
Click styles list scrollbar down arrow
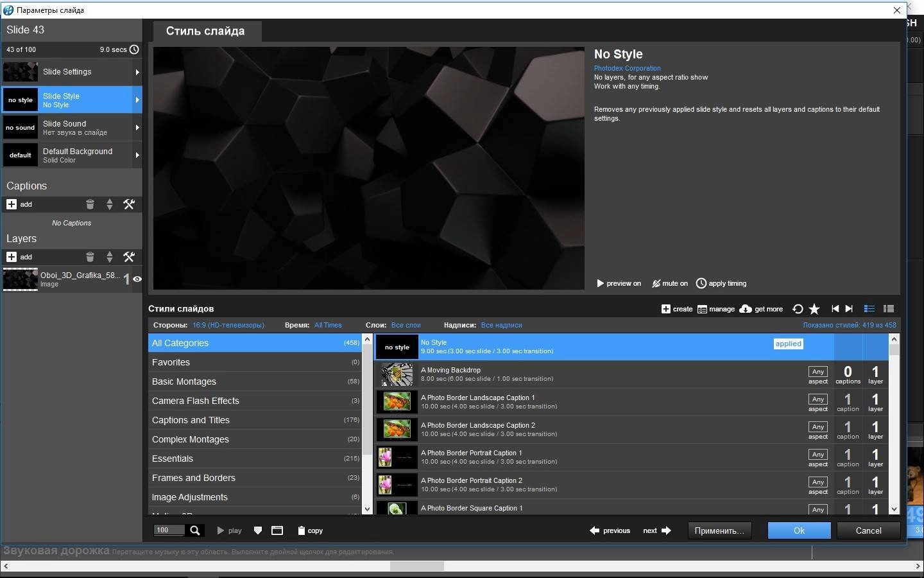894,509
